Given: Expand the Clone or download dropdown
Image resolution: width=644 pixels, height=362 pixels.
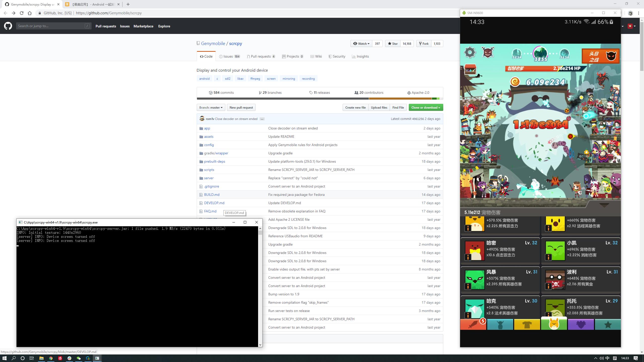Looking at the screenshot, I should coord(426,108).
